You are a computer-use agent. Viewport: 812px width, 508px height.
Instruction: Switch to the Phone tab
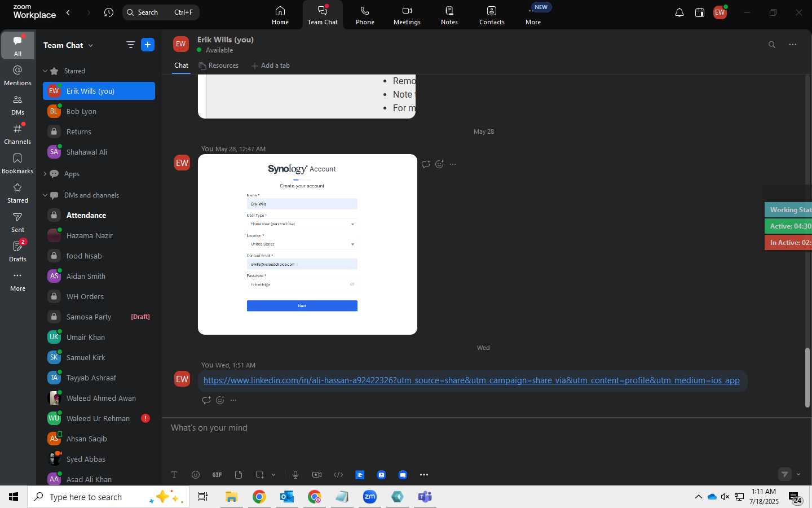(365, 15)
